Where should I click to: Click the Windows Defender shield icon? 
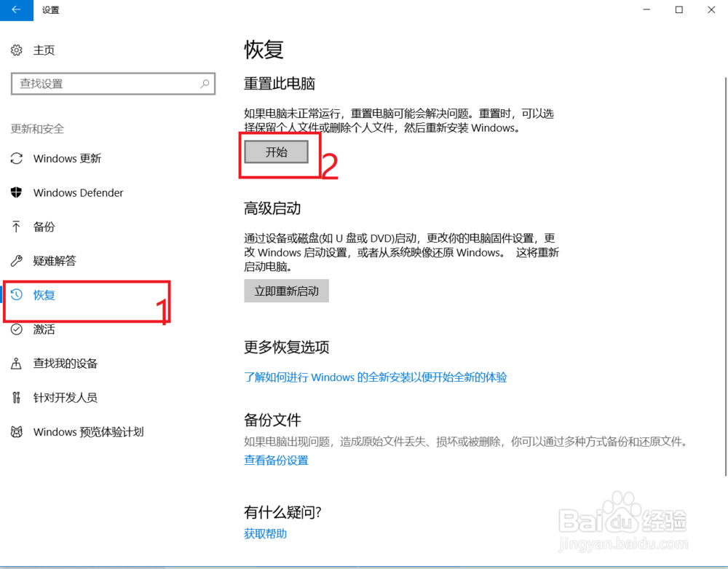[x=17, y=192]
